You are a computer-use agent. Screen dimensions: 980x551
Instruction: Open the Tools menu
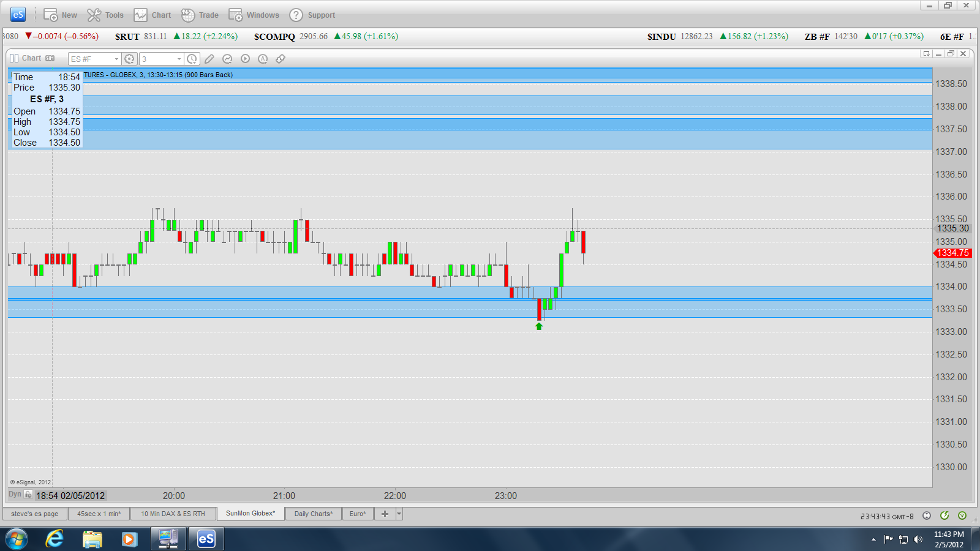[105, 15]
